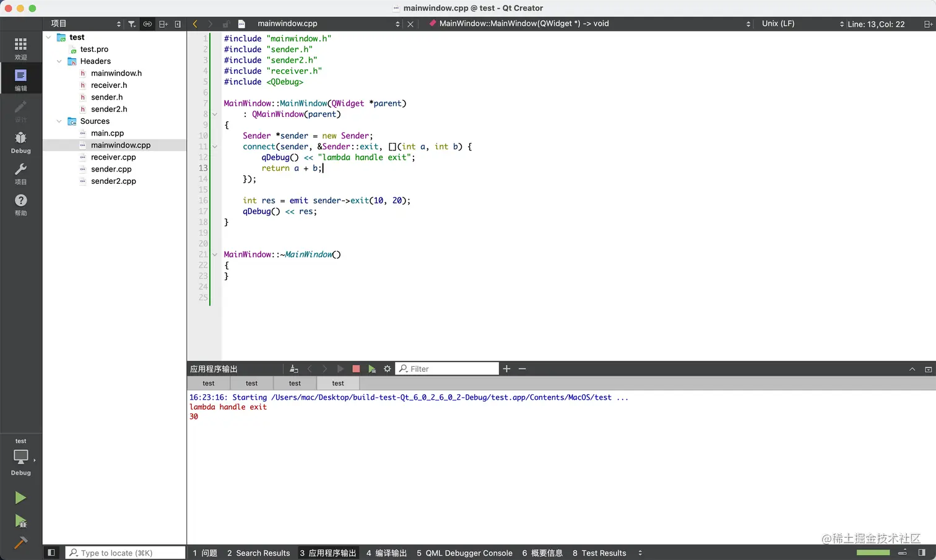Zoom in output text with plus
This screenshot has height=560, width=936.
point(506,369)
